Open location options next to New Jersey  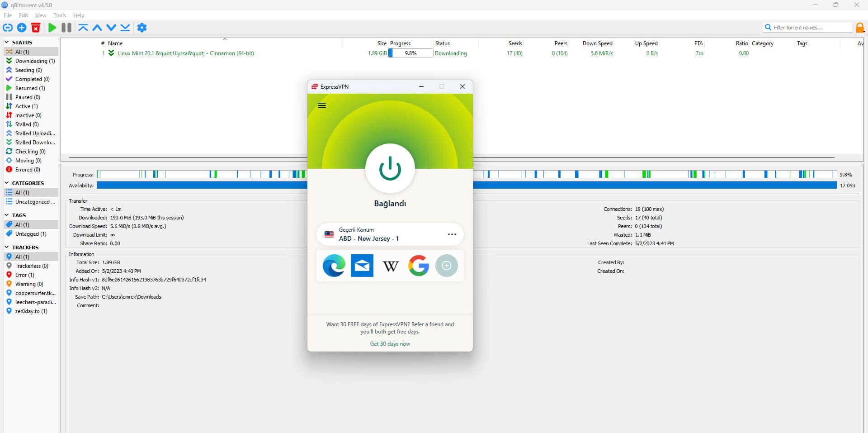(452, 234)
